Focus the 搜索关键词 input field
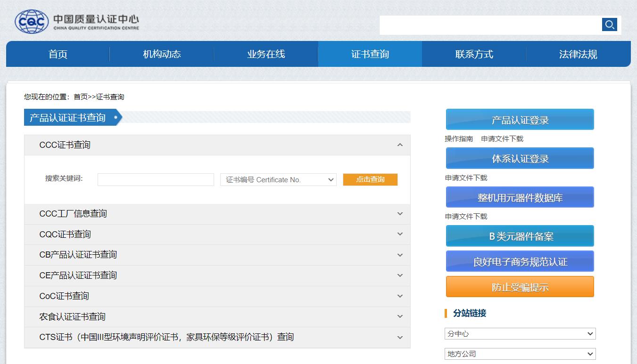The width and height of the screenshot is (637, 364). tap(156, 180)
